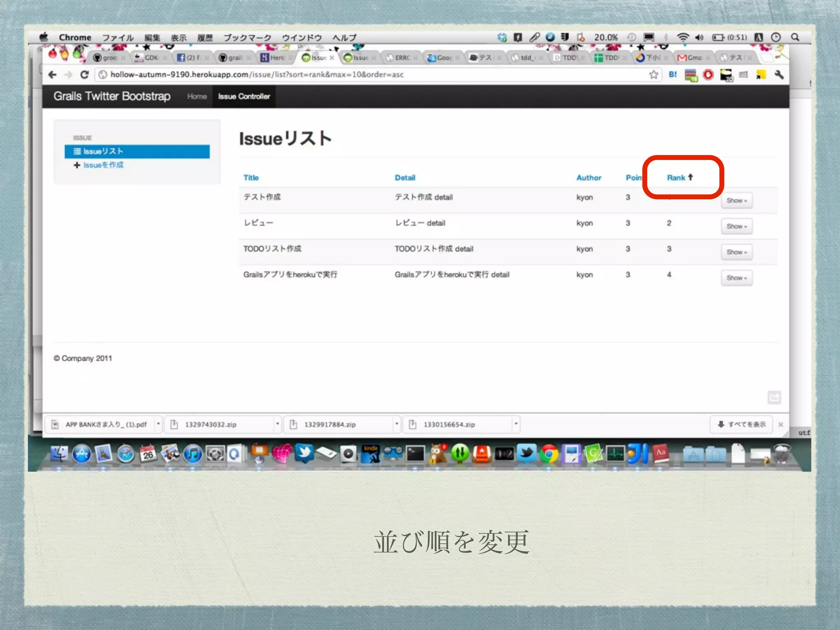Open Terminal from the Dock
This screenshot has width=840, height=630.
(x=415, y=454)
